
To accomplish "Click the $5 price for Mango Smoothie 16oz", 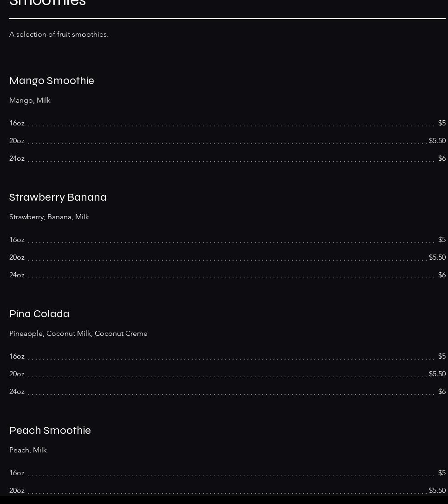I will 442,123.
